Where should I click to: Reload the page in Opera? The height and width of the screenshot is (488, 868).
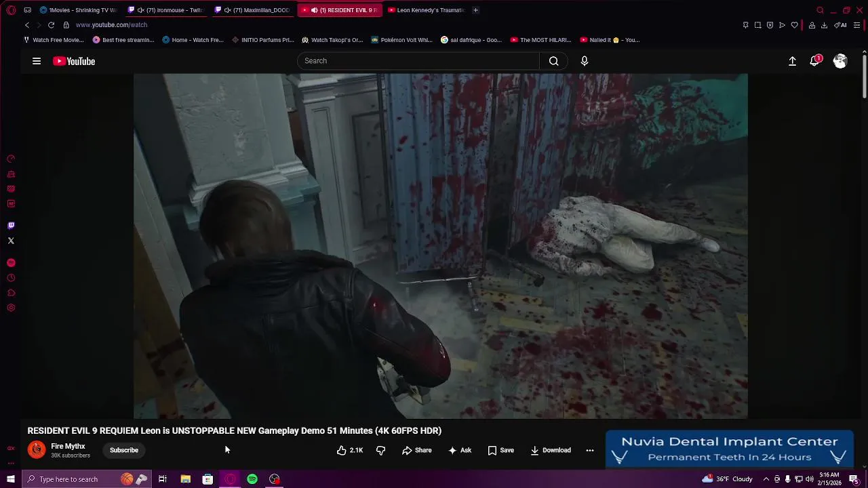tap(51, 25)
